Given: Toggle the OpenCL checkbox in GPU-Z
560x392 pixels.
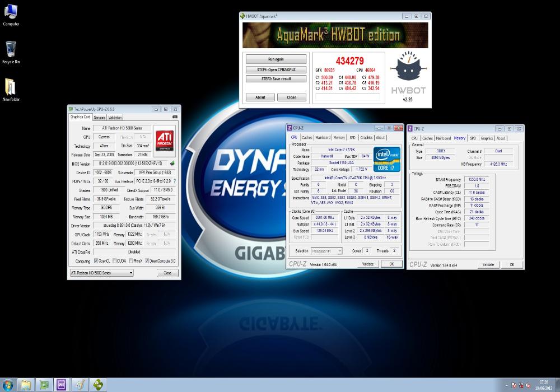Looking at the screenshot, I should [x=96, y=261].
